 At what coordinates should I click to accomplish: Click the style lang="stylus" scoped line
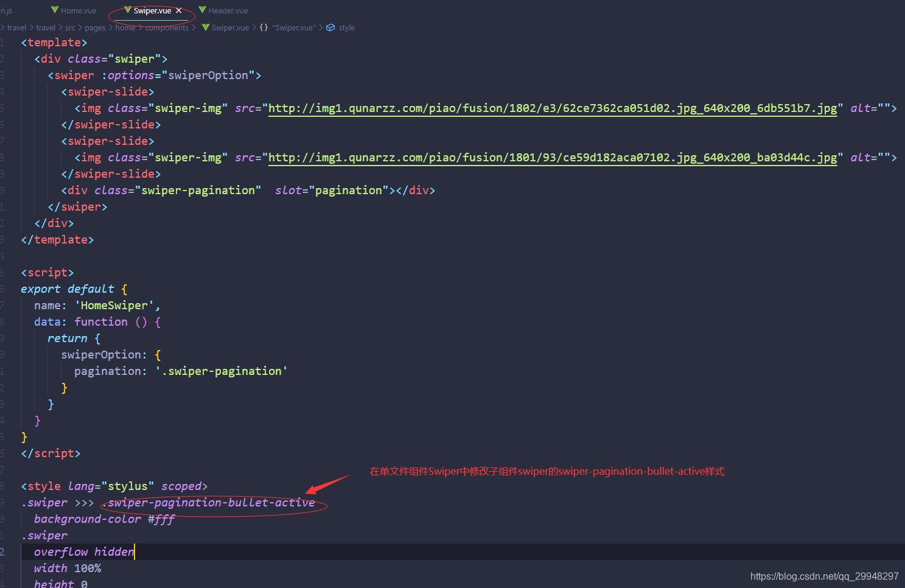(x=114, y=486)
